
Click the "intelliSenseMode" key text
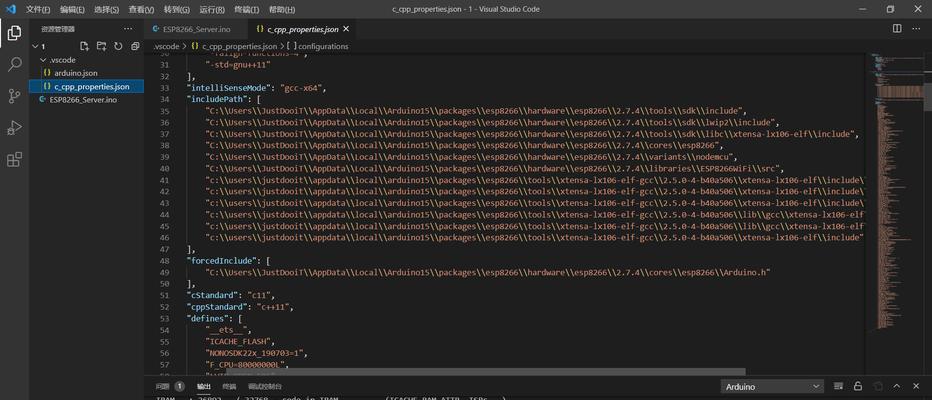(228, 88)
